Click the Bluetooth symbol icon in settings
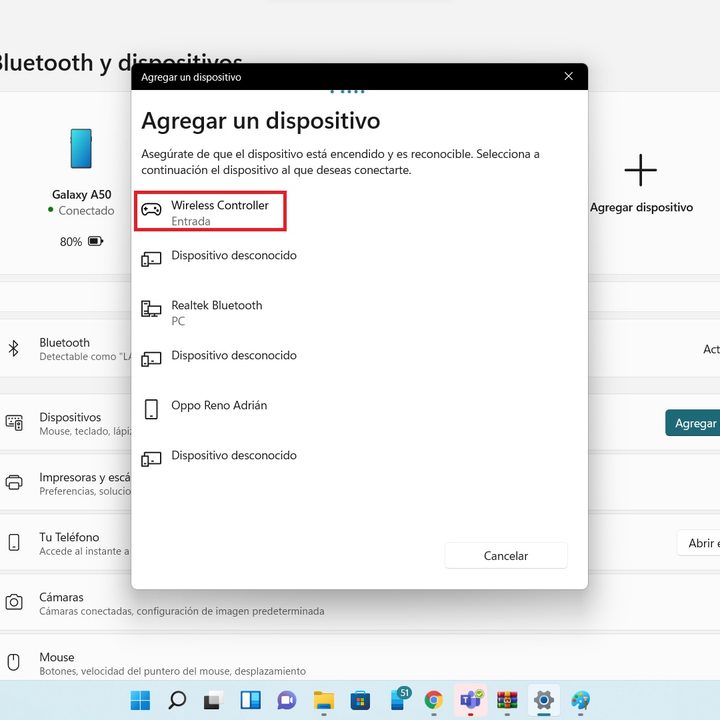 pyautogui.click(x=14, y=349)
